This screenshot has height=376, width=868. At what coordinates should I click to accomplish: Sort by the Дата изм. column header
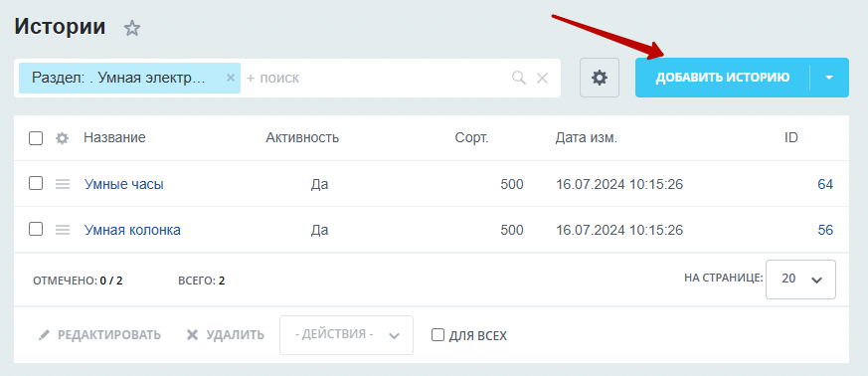pyautogui.click(x=587, y=138)
